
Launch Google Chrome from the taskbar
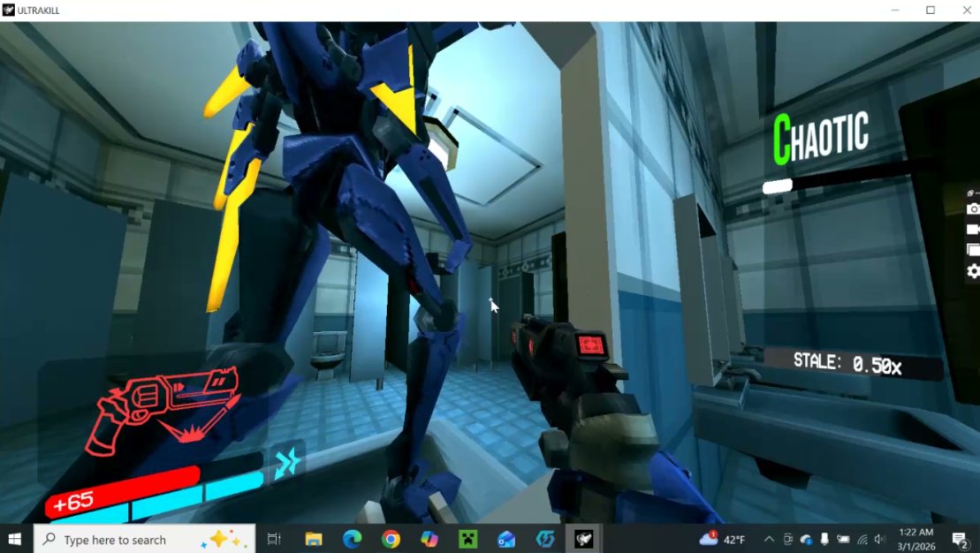point(391,539)
